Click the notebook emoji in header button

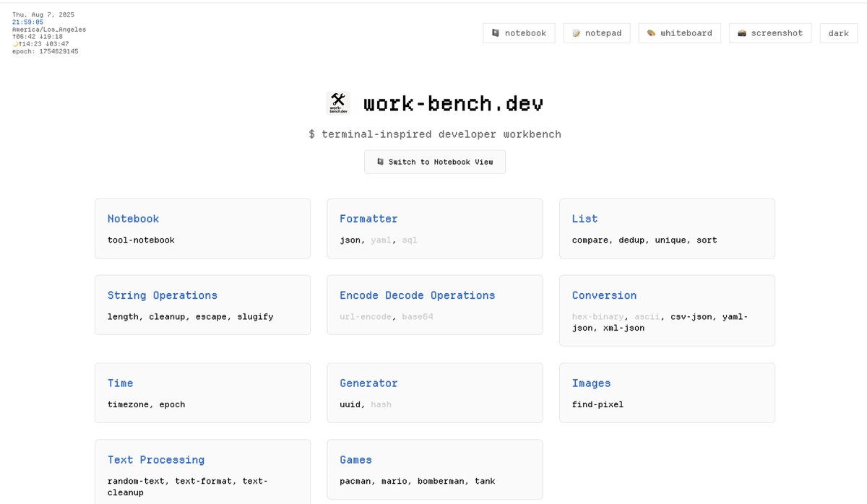pos(496,33)
